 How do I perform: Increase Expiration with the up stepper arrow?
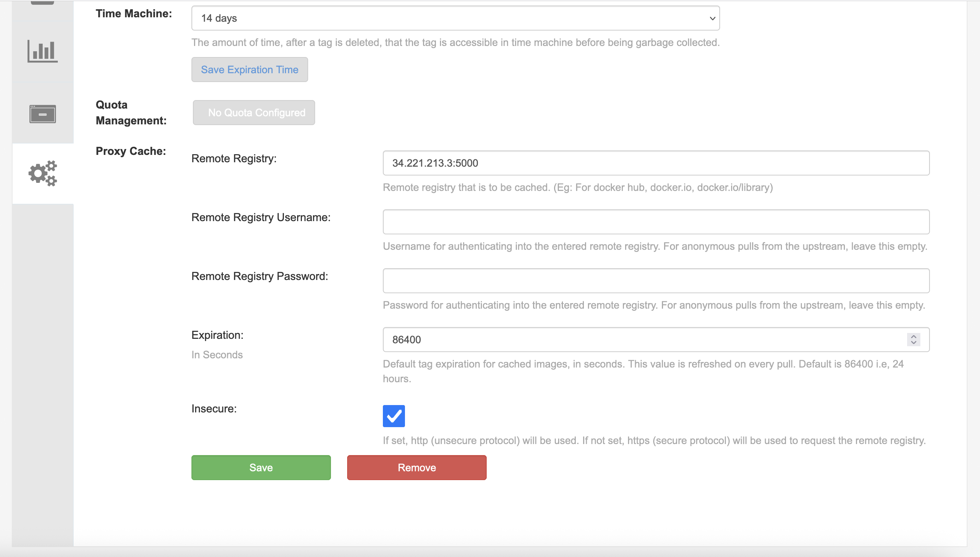pyautogui.click(x=913, y=337)
